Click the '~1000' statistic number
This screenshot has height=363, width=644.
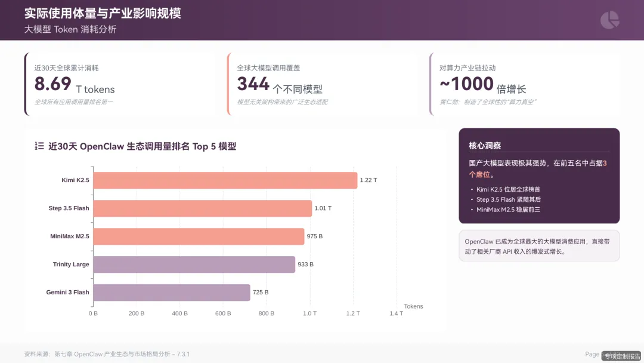pos(466,84)
